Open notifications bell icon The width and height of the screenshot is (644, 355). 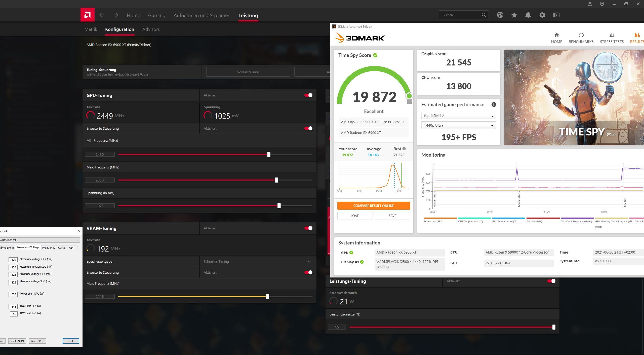click(528, 15)
